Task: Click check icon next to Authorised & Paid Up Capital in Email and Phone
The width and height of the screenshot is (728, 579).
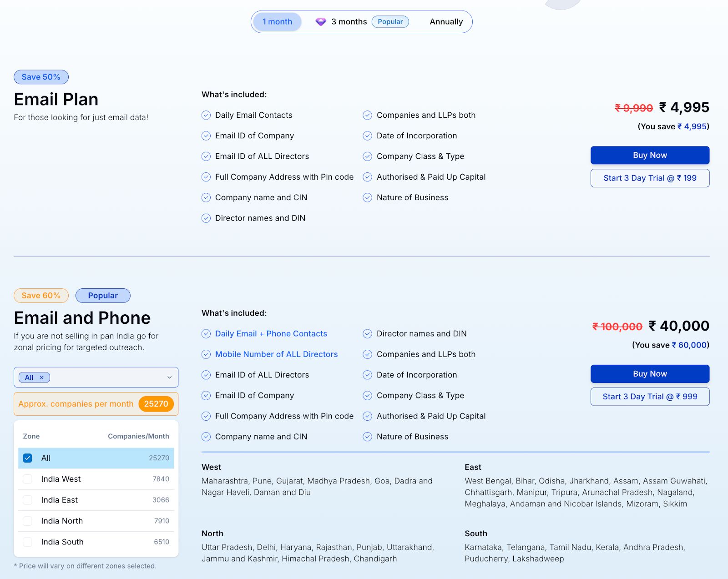Action: pyautogui.click(x=367, y=416)
